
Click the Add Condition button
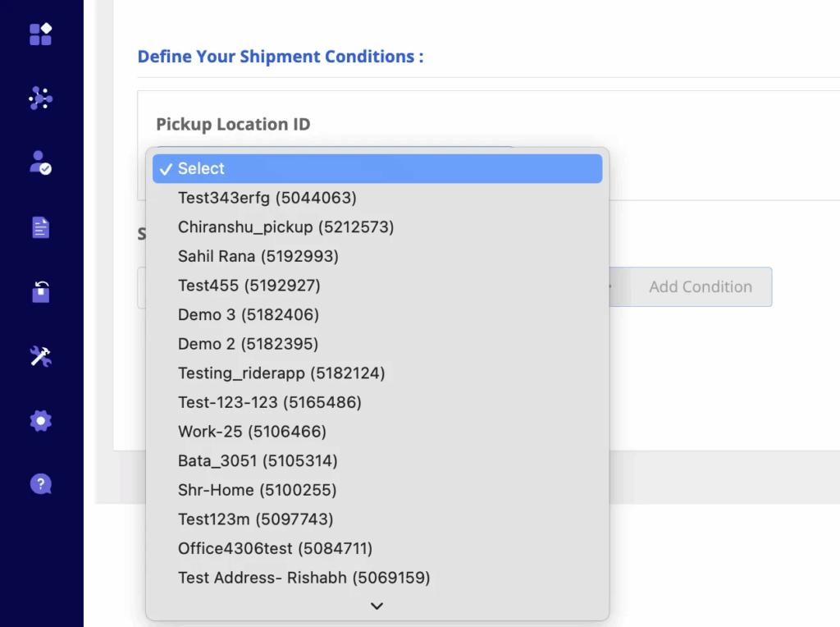[x=700, y=287]
